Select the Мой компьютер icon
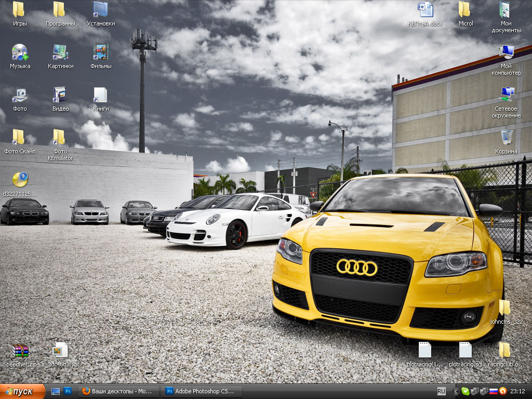Screen dimensions: 532x399 point(506,52)
